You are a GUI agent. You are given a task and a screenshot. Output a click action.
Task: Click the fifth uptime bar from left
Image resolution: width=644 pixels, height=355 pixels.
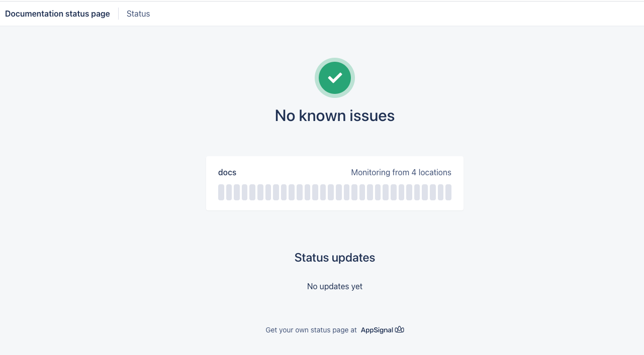[x=252, y=192]
